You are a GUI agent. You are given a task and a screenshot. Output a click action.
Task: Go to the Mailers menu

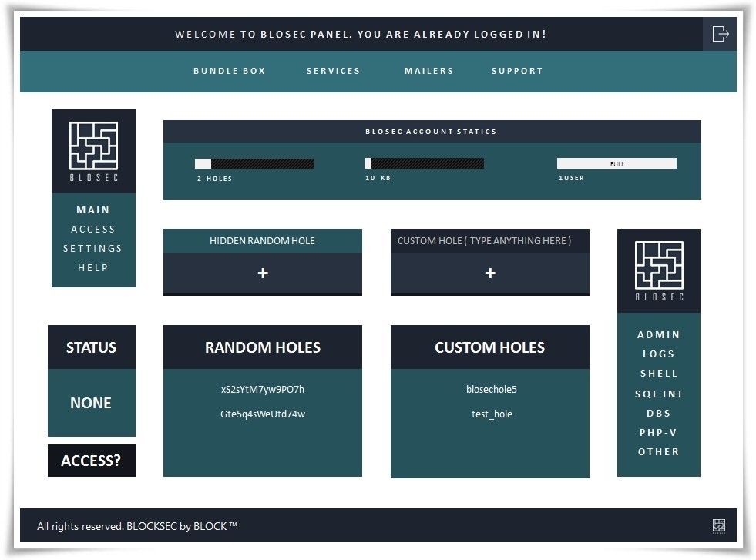428,71
